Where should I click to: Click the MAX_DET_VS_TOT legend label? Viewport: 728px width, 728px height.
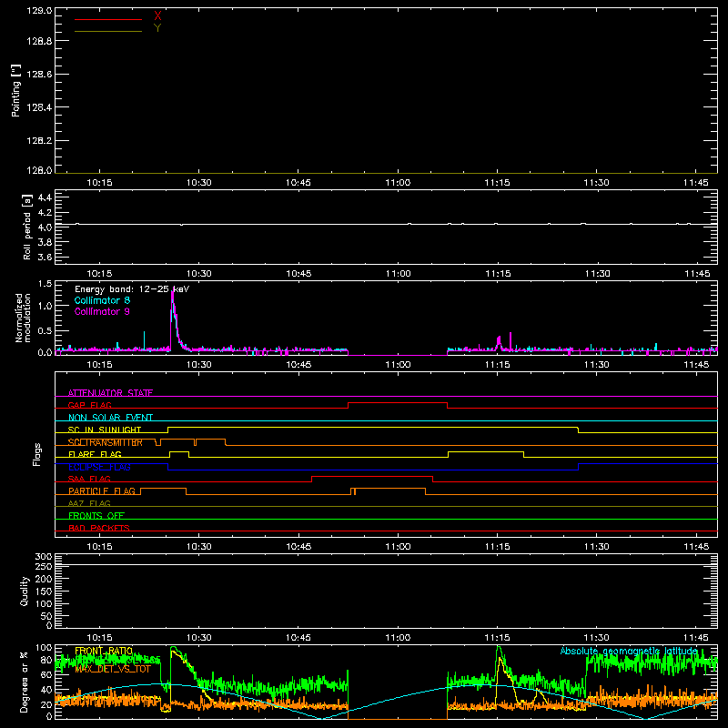coord(113,669)
